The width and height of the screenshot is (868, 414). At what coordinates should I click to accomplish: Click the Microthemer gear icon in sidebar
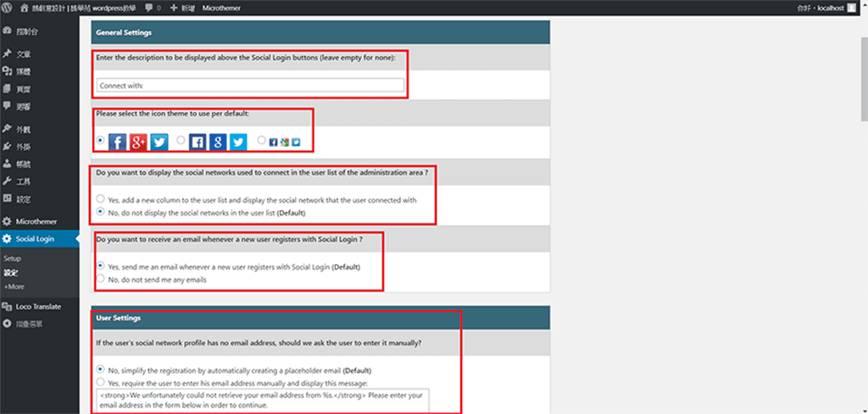coord(8,221)
